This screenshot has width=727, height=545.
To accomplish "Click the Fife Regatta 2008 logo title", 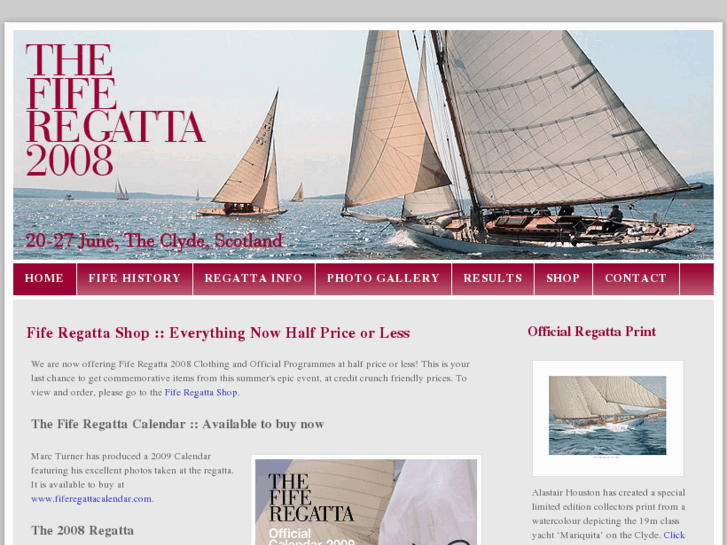I will 115,109.
